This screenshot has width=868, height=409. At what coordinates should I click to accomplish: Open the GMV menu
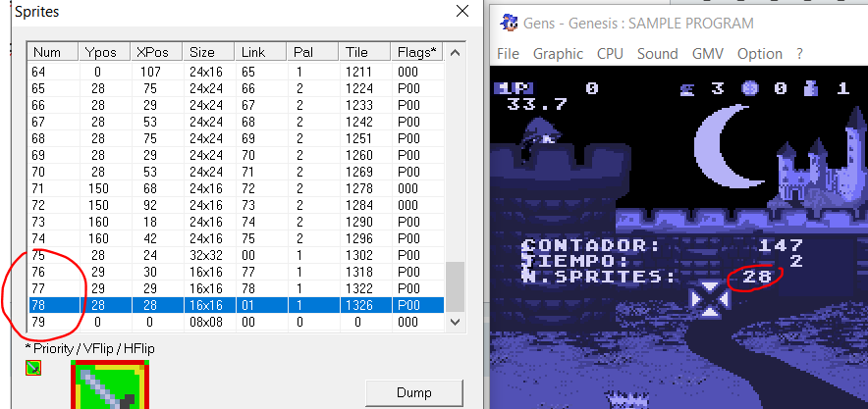pos(708,54)
